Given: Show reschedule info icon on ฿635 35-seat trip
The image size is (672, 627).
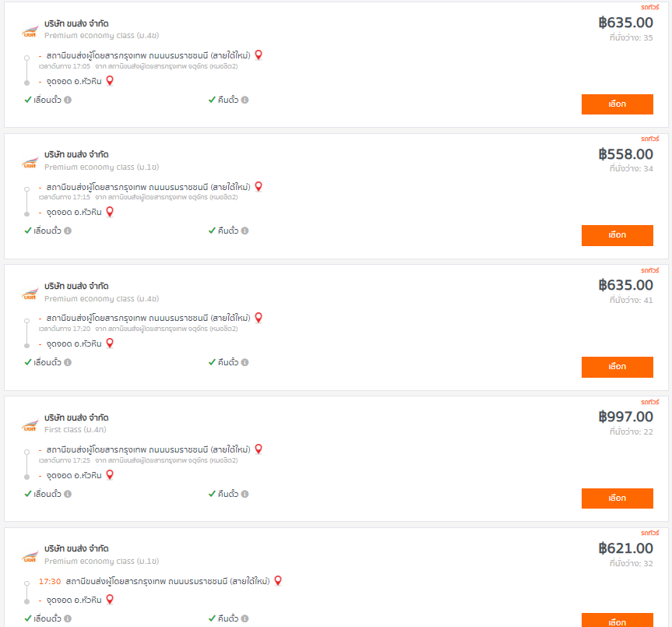Looking at the screenshot, I should click(68, 100).
